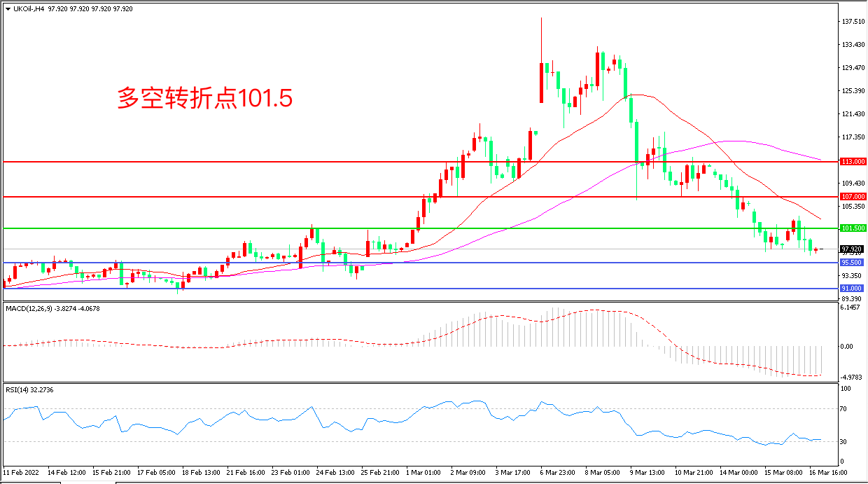Screen dimensions: 868x484
Task: Select the 107.000 red price label
Action: [x=851, y=197]
